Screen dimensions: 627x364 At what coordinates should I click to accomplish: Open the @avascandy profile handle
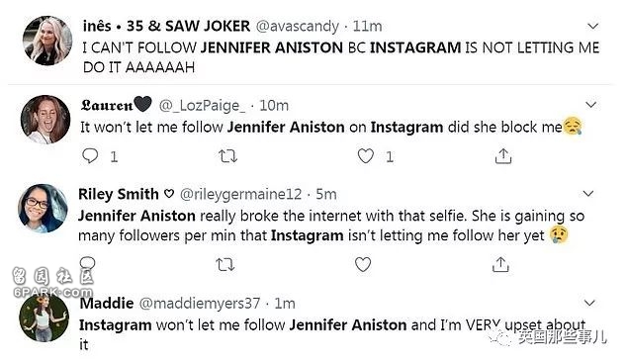(297, 27)
